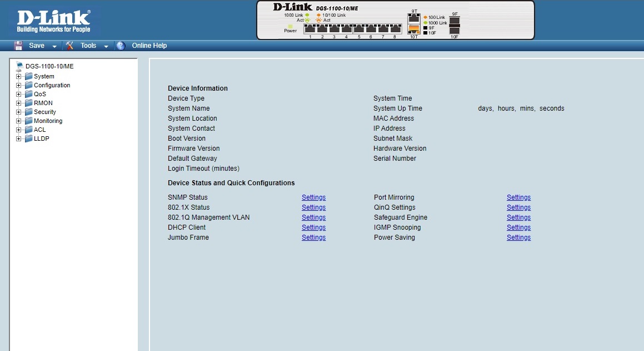Click the D-Link logo in header
644x351 pixels.
[x=53, y=21]
